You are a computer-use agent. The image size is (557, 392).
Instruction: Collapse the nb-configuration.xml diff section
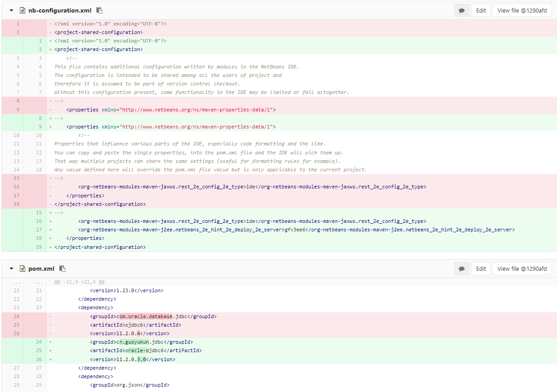tap(12, 10)
